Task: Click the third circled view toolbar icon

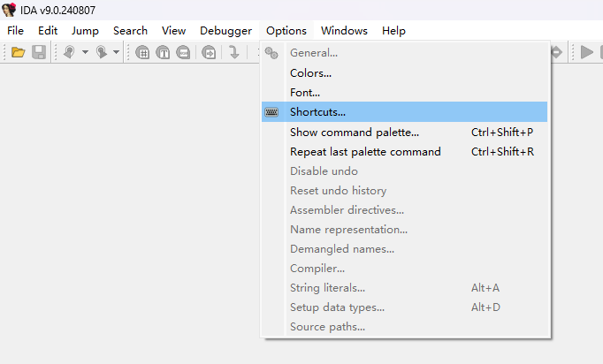Action: 183,52
